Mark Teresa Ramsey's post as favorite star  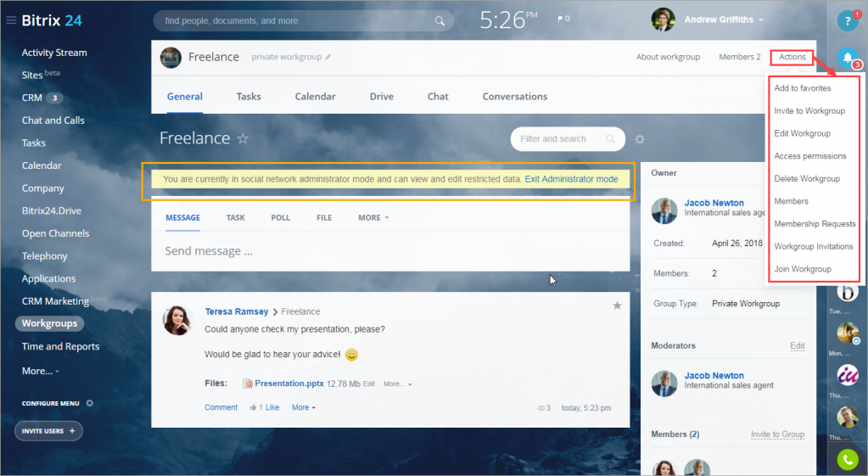617,305
